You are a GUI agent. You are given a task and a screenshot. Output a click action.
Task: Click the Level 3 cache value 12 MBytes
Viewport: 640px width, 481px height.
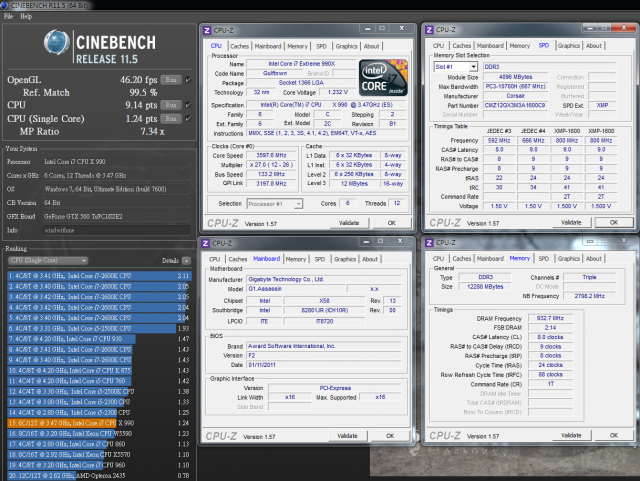tap(354, 184)
